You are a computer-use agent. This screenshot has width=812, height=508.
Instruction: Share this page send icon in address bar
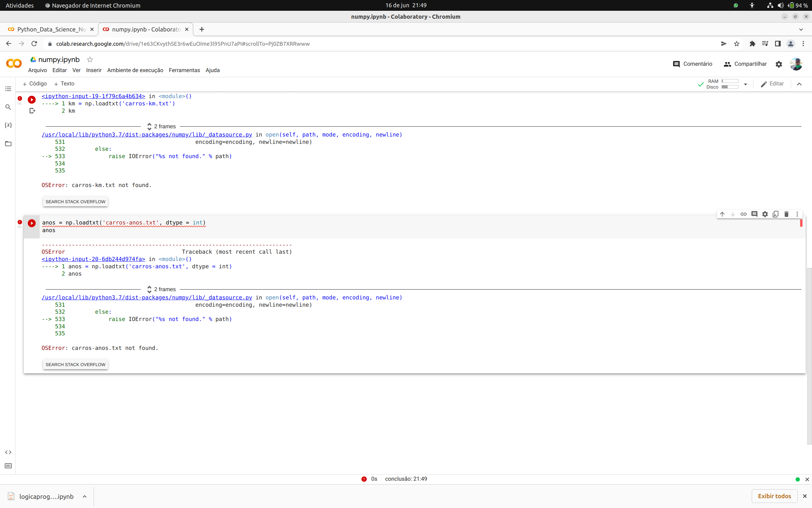(724, 44)
